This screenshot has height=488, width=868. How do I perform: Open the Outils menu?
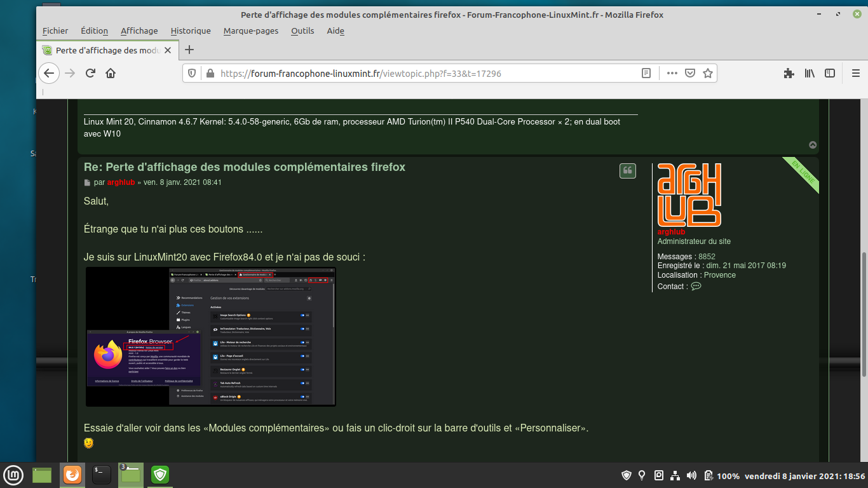click(302, 30)
